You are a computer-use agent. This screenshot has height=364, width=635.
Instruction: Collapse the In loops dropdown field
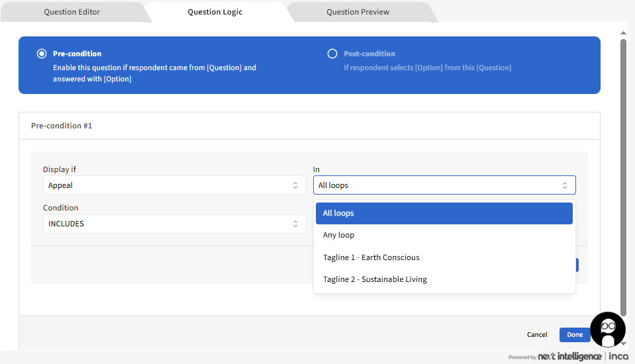click(x=437, y=185)
